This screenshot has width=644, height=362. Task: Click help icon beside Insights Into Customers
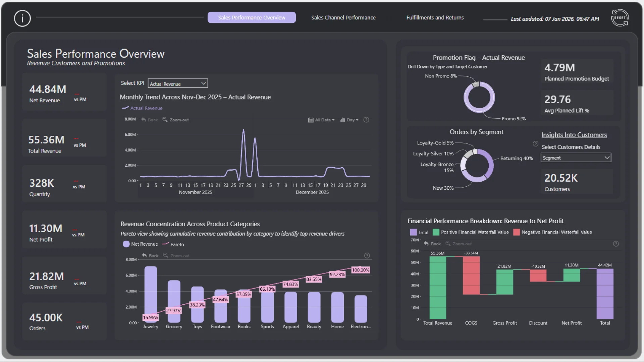[x=536, y=144]
